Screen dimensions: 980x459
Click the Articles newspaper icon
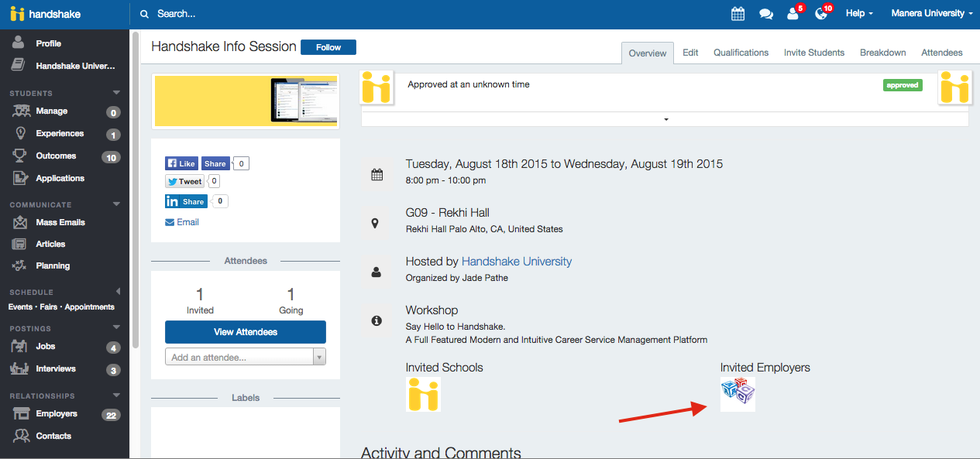click(x=20, y=244)
